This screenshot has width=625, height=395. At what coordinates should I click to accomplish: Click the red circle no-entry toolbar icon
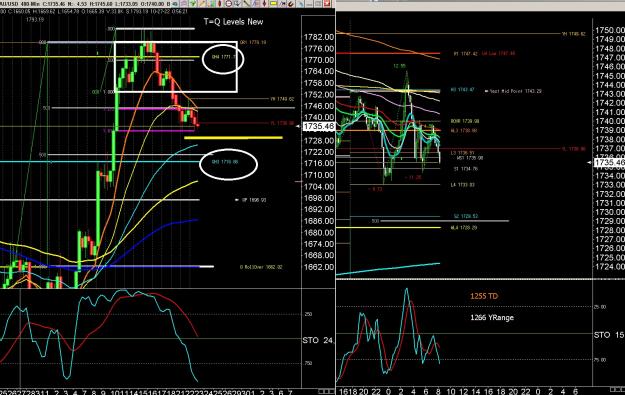[228, 4]
